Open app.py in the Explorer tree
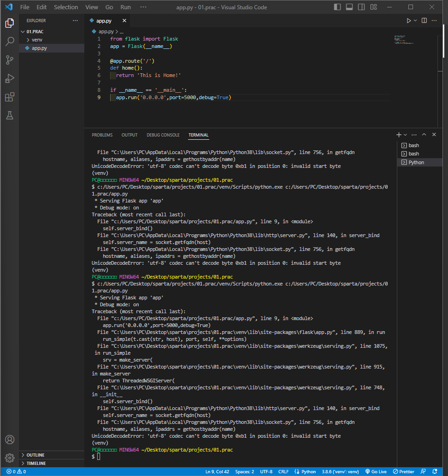 pyautogui.click(x=52, y=48)
